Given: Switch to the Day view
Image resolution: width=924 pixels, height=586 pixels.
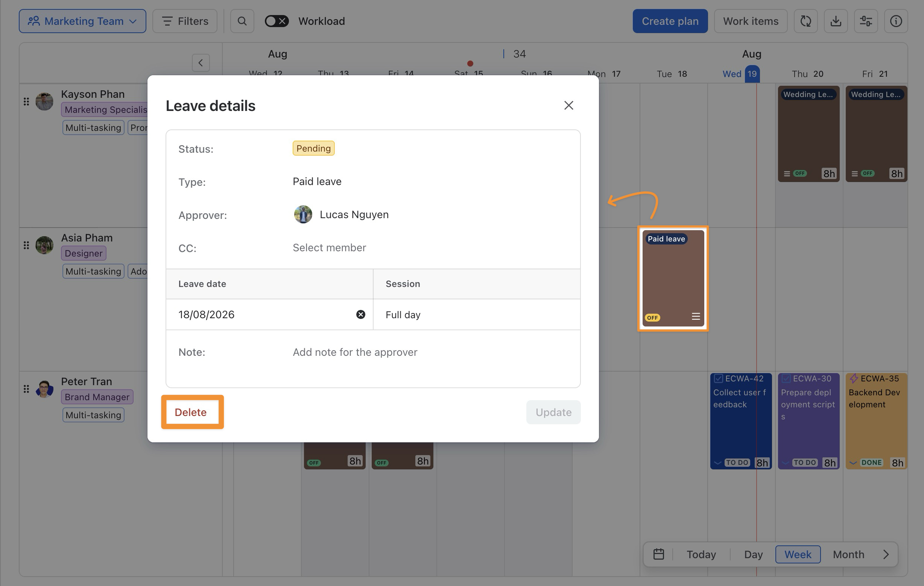Looking at the screenshot, I should [753, 554].
